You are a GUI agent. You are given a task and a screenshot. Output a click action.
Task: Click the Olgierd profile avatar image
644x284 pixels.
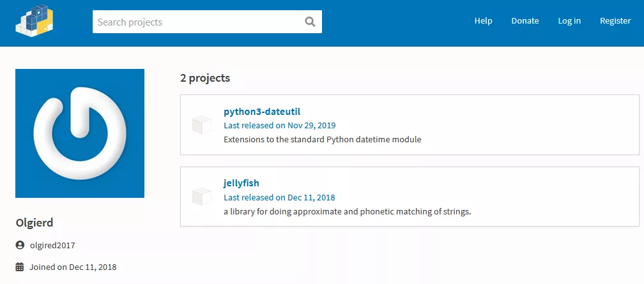pyautogui.click(x=80, y=133)
